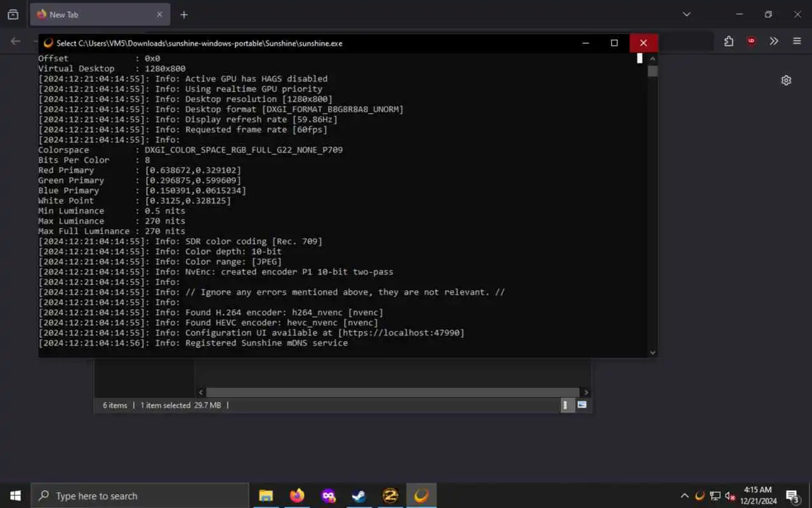Minimize the Sunshine console window
This screenshot has width=812, height=508.
tap(586, 43)
